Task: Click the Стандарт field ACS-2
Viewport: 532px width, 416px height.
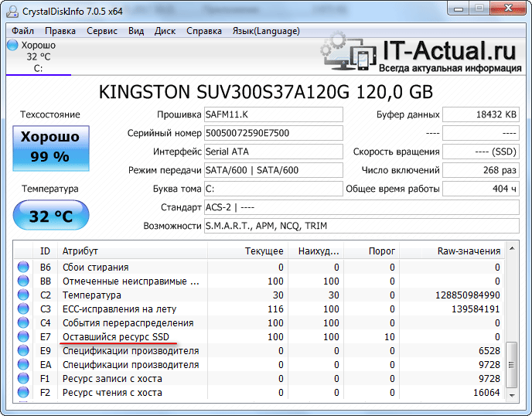Action: pos(362,207)
